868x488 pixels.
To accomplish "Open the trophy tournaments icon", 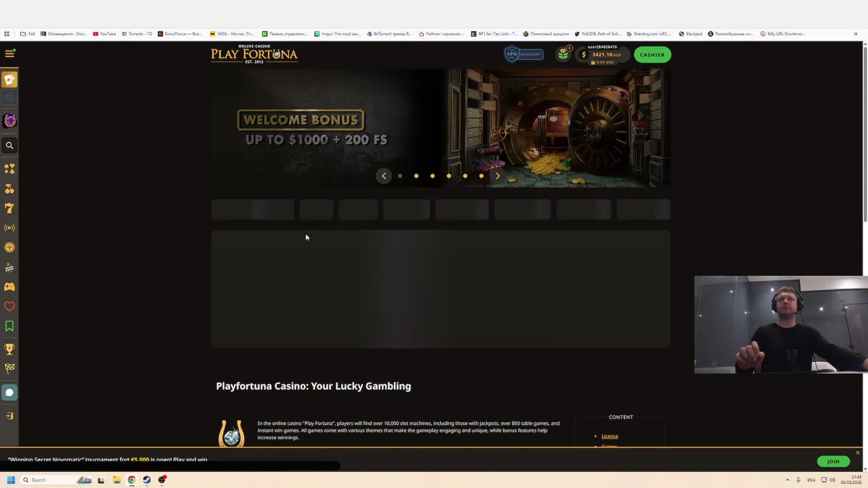I will coord(9,350).
